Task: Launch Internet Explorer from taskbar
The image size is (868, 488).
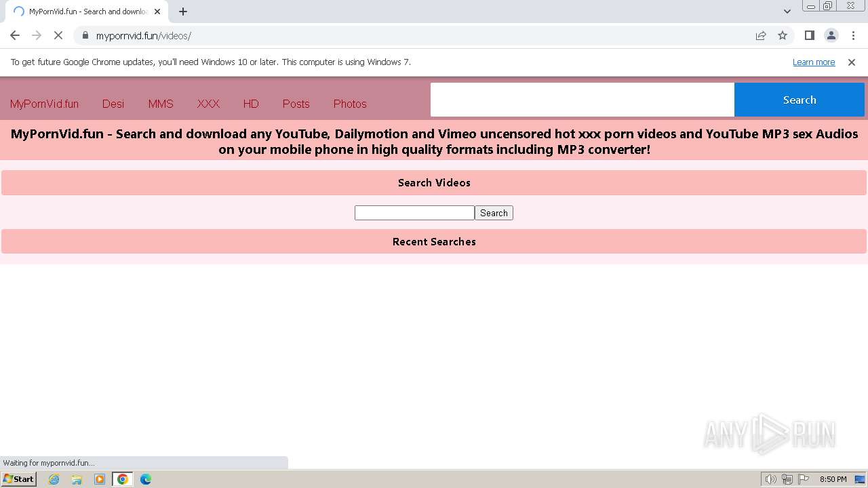Action: pyautogui.click(x=54, y=479)
